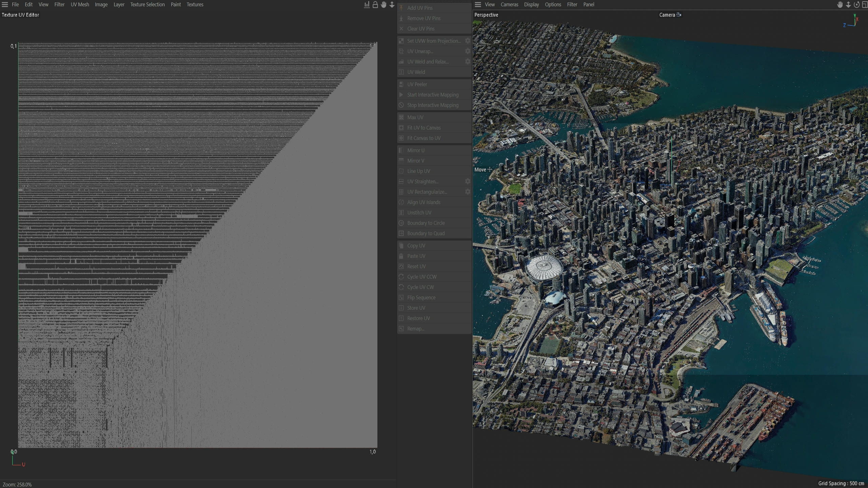This screenshot has width=868, height=488.
Task: Click Flip Sequence command
Action: (x=434, y=298)
